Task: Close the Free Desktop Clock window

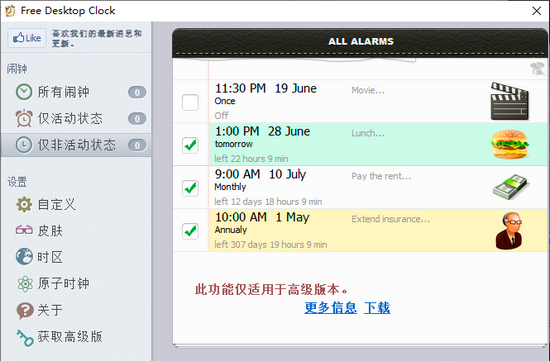Action: point(537,11)
